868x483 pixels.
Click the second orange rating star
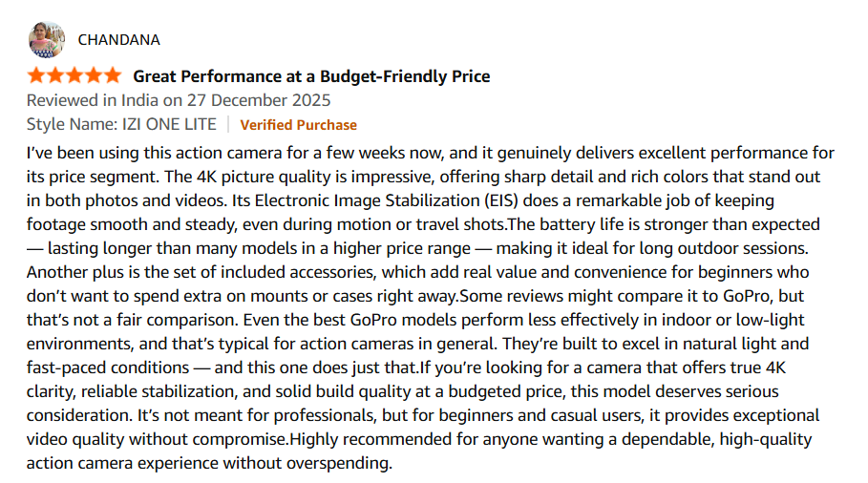pos(55,75)
